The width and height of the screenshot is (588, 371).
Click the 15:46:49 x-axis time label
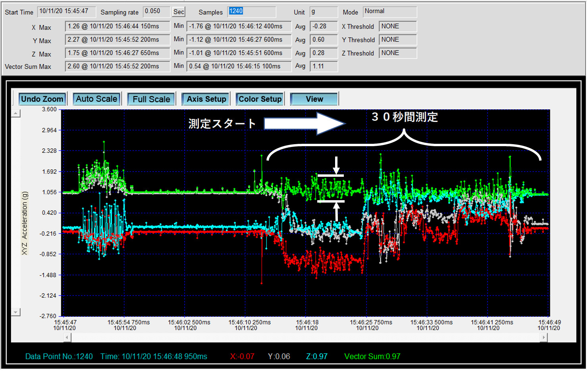click(549, 322)
